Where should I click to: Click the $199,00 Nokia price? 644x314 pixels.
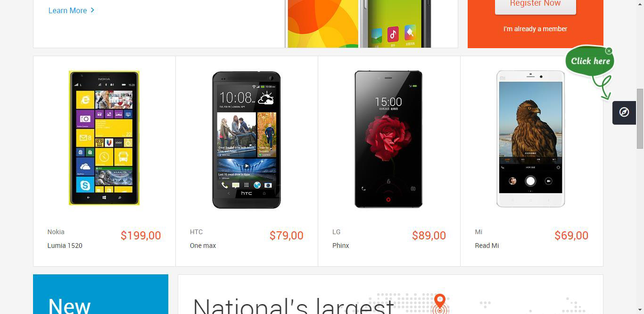140,236
